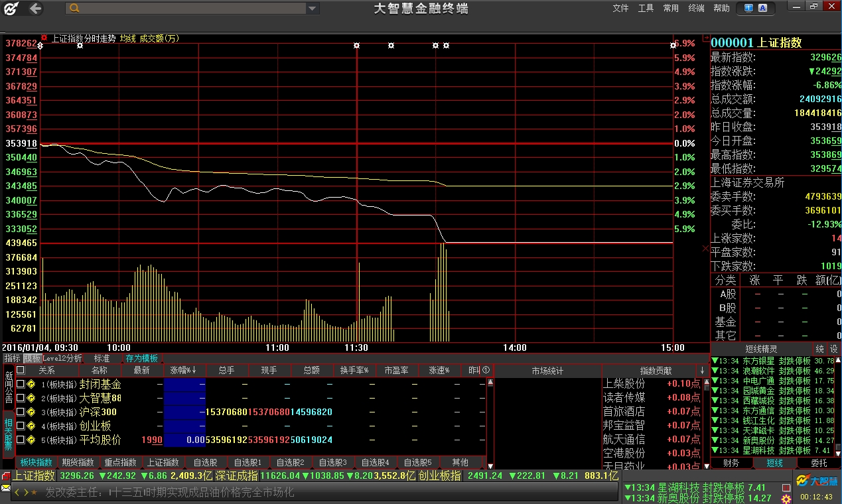Toggle the select-all checkbox in table header
Viewport: 842px width, 504px height.
[20, 370]
